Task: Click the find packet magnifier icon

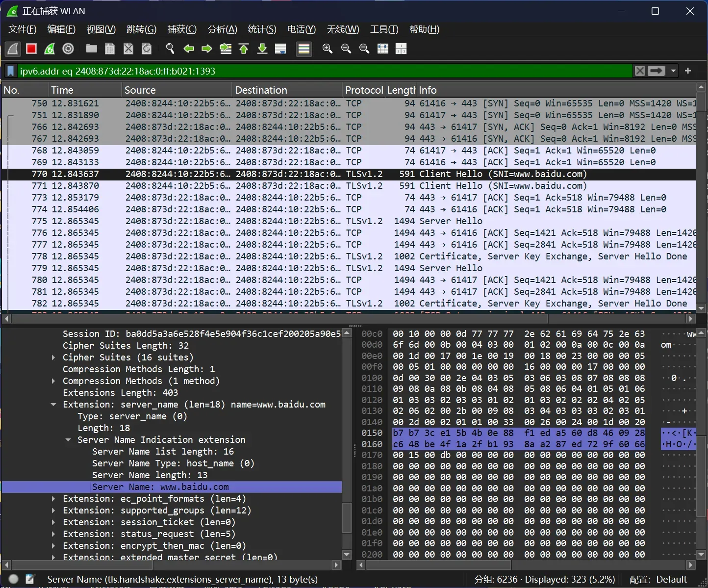Action: tap(170, 49)
